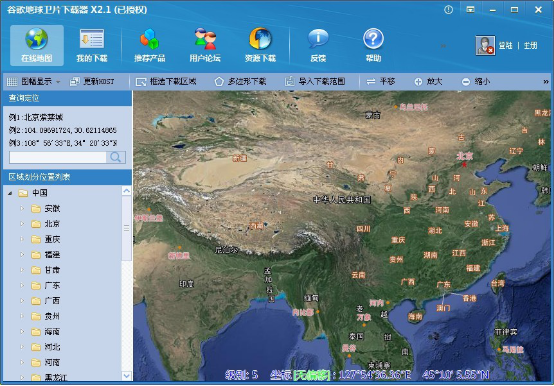Open 用户论坛 user forum icon

(205, 39)
